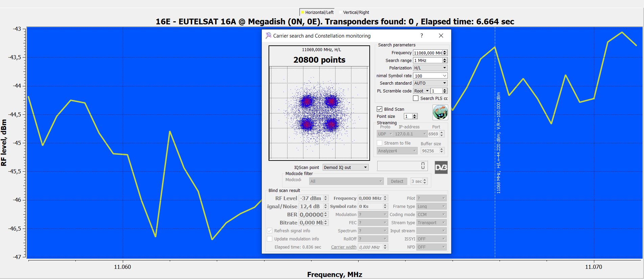
Task: Open the Frame type Long dropdown
Action: pos(432,206)
